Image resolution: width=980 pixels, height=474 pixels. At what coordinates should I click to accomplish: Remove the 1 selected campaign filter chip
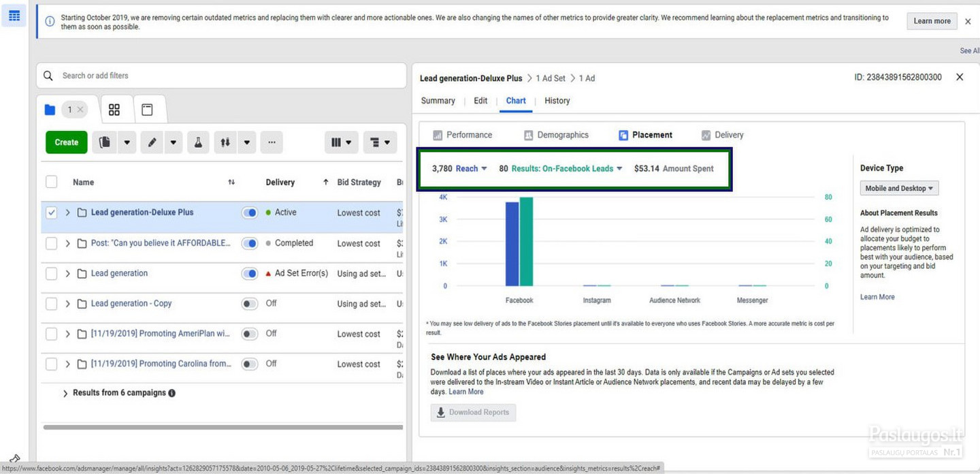(x=80, y=110)
